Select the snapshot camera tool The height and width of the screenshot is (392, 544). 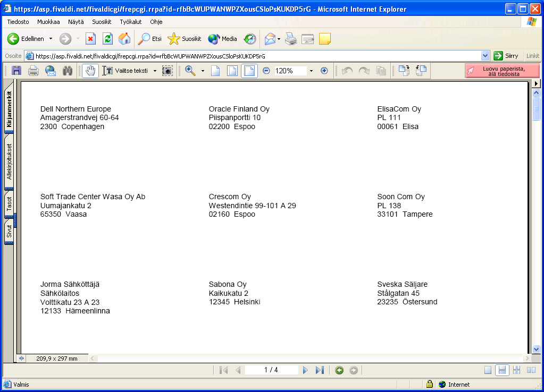[x=168, y=71]
